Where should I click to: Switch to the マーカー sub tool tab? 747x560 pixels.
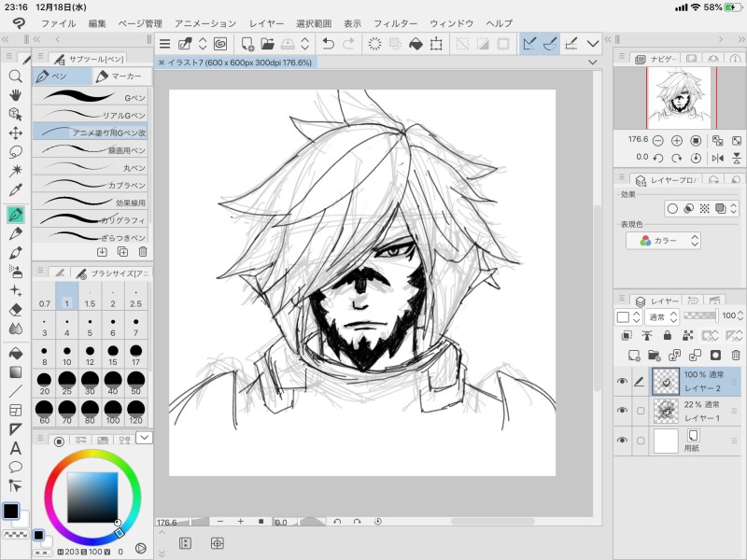pyautogui.click(x=120, y=77)
